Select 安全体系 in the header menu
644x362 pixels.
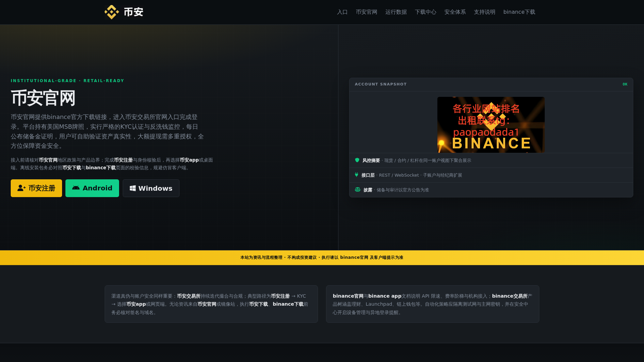[455, 12]
